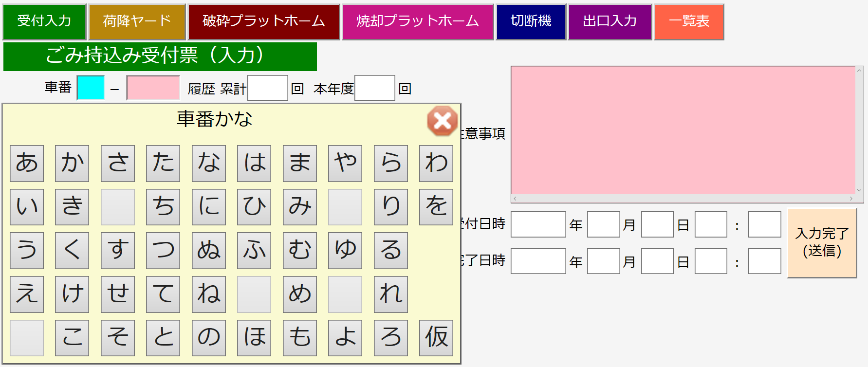
Task: Tap the け kana key
Action: (72, 294)
